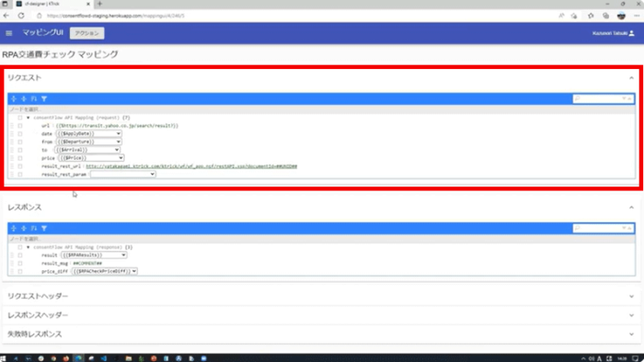Image resolution: width=644 pixels, height=362 pixels.
Task: Open the hamburger navigation menu
Action: click(x=8, y=33)
